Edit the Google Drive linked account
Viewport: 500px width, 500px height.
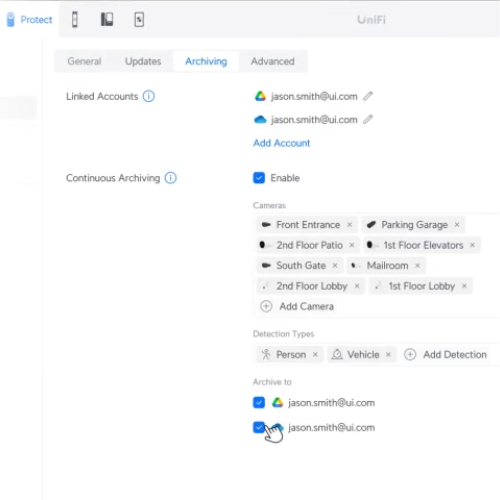(x=368, y=96)
